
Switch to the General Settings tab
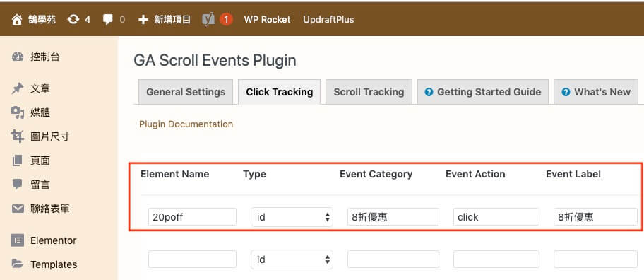pos(186,92)
